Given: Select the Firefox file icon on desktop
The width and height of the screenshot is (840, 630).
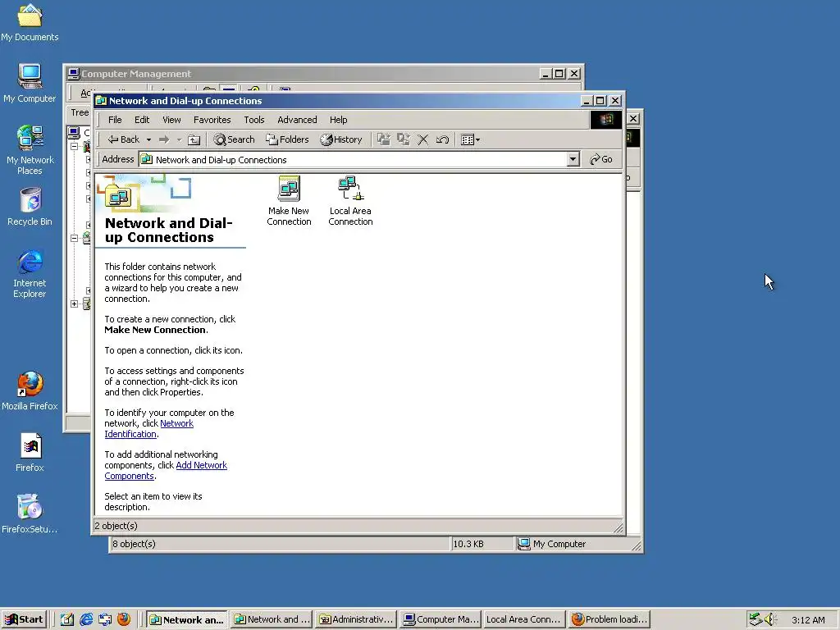Looking at the screenshot, I should point(30,453).
